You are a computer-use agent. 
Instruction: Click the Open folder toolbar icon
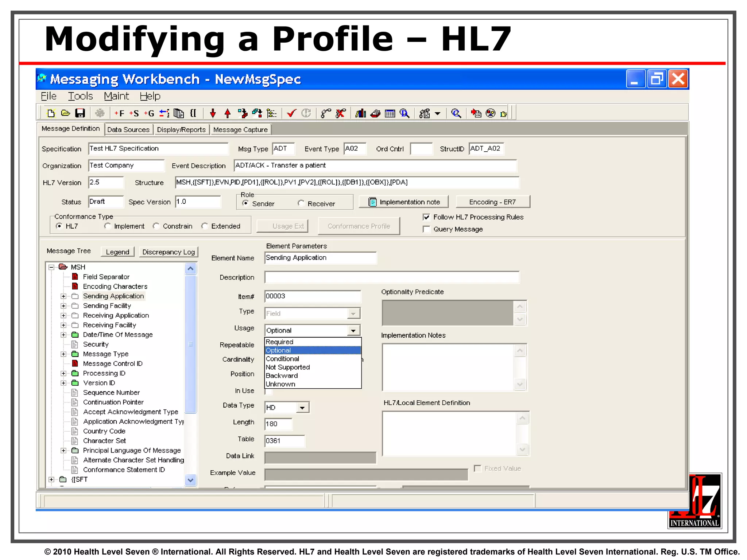[x=66, y=113]
